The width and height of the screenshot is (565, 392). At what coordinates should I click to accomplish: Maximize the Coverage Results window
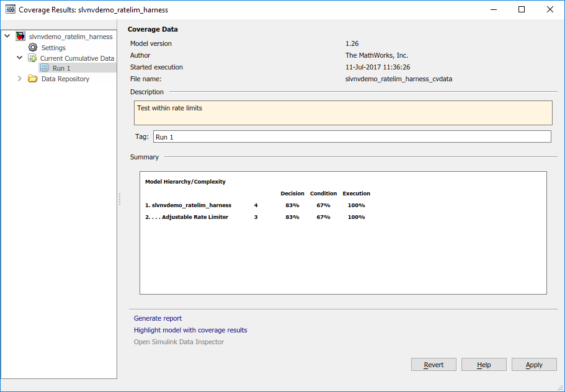[522, 9]
